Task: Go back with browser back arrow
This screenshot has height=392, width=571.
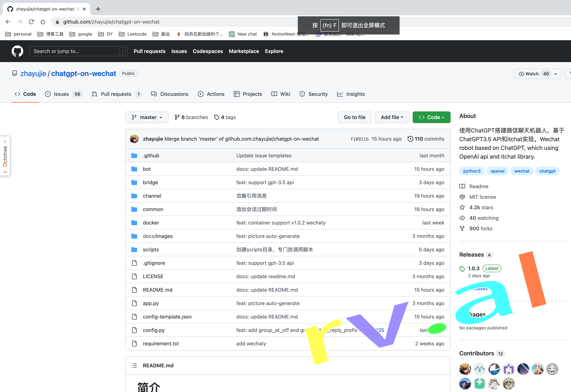Action: click(x=8, y=22)
